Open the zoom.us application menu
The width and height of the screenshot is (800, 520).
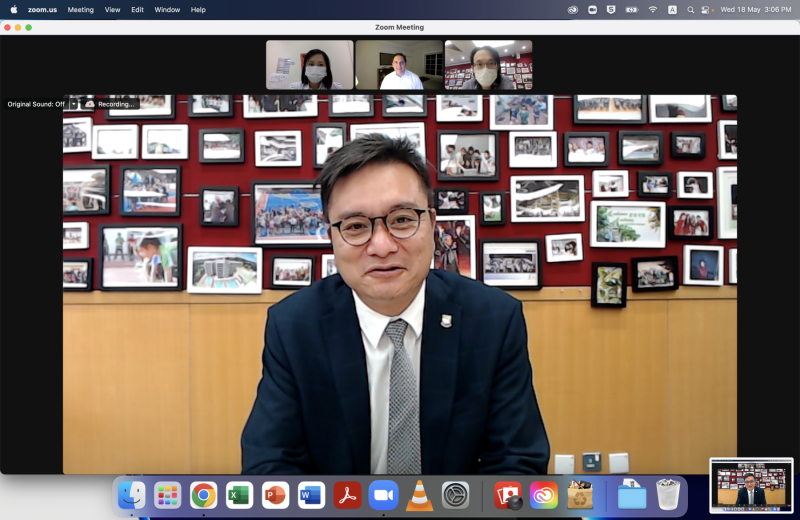[42, 10]
